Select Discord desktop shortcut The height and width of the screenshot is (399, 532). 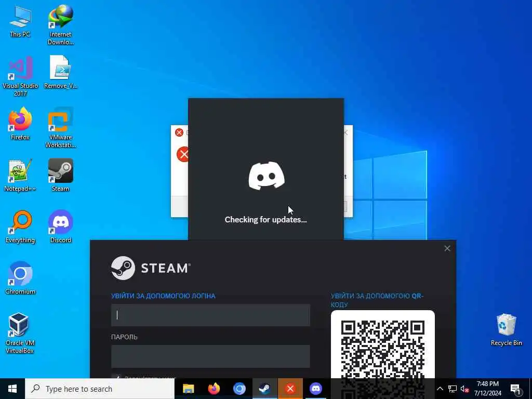click(61, 227)
